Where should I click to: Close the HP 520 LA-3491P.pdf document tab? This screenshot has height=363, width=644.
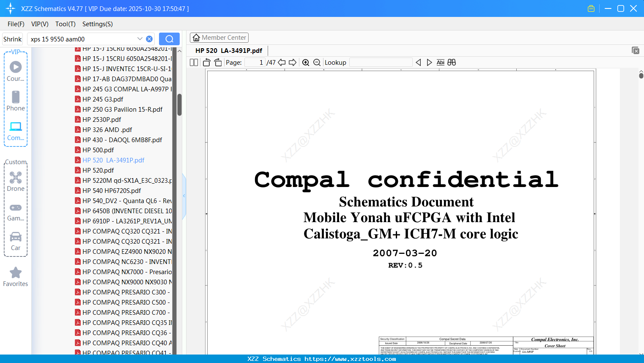(x=636, y=50)
